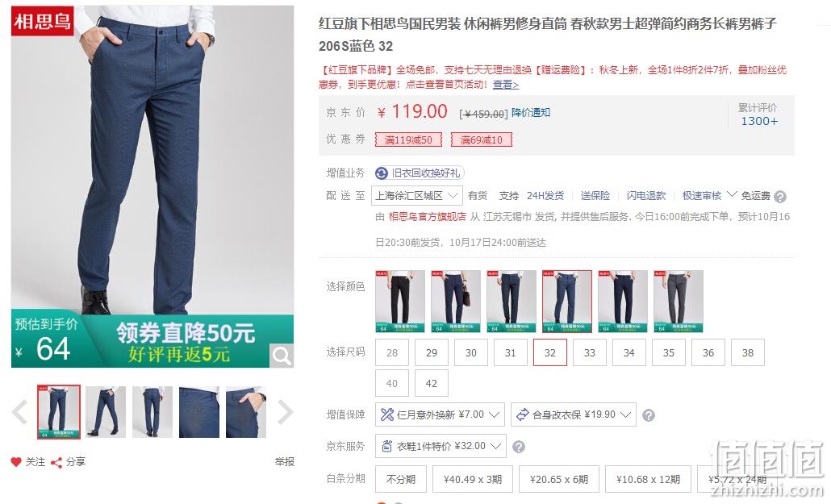The width and height of the screenshot is (831, 504).
Task: Select the gray trousers color swatch
Action: [x=679, y=301]
